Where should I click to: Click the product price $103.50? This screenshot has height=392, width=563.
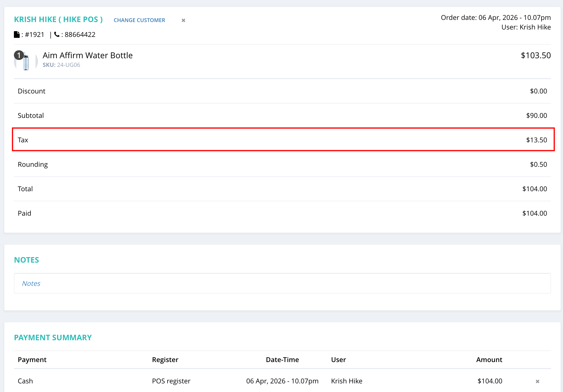click(x=535, y=55)
